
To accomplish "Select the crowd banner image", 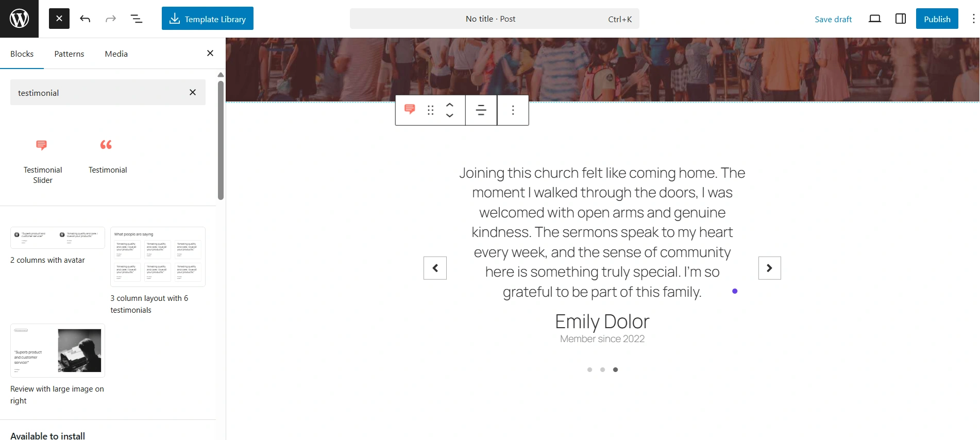I will [602, 70].
